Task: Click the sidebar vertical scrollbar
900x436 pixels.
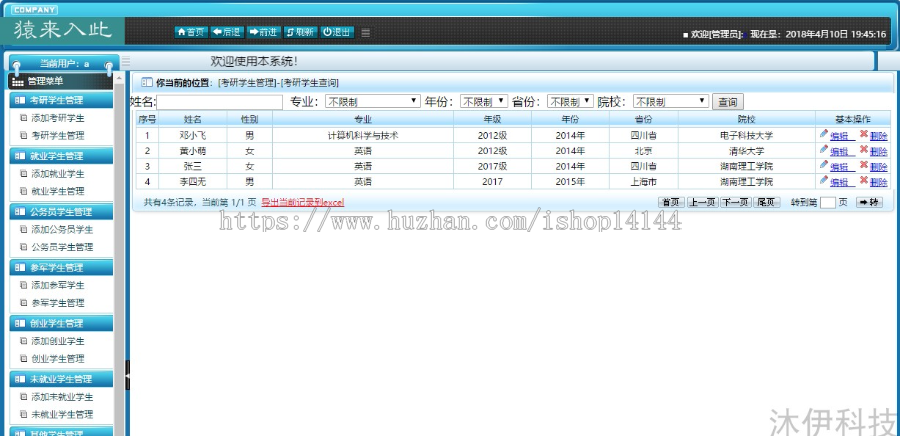Action: [x=119, y=252]
